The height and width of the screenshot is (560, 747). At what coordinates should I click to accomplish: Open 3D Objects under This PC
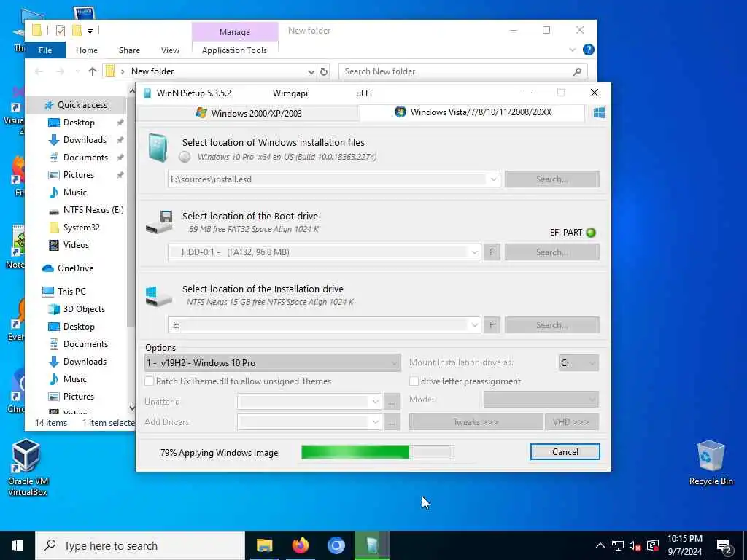[x=84, y=309]
